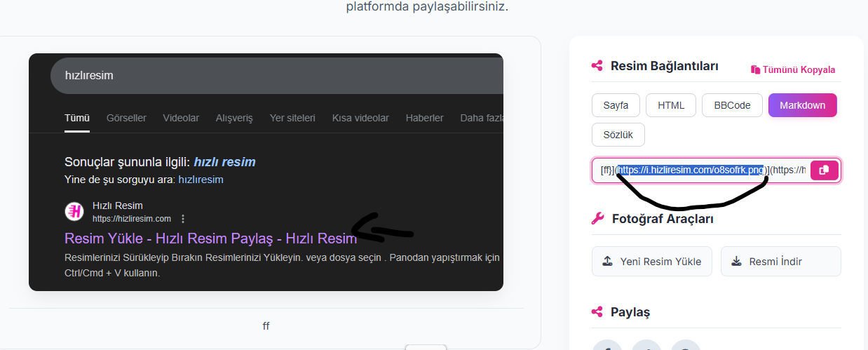Click the upload icon in Yeni Resim Yükle

[x=608, y=262]
